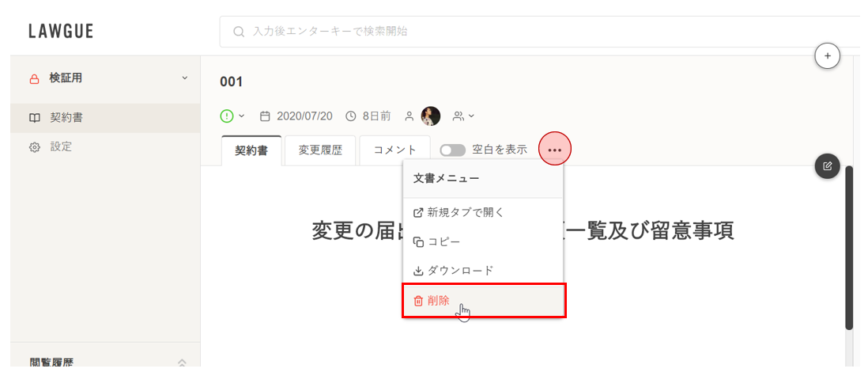
Task: Open the shared users dropdown
Action: coord(463,116)
